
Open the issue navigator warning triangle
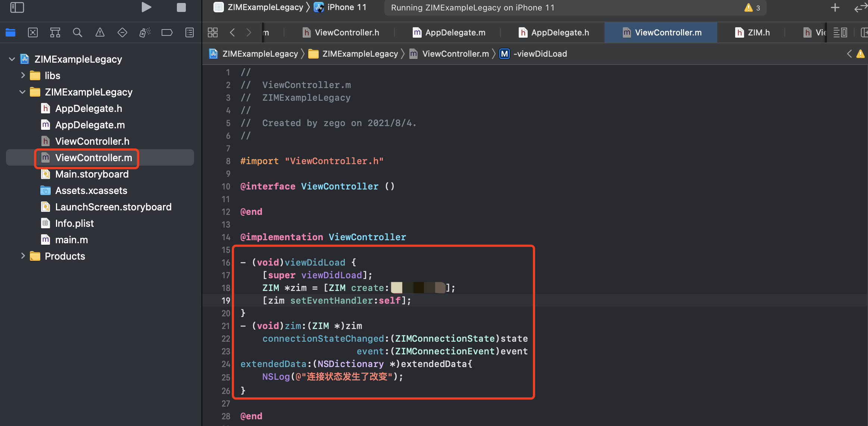click(x=100, y=33)
